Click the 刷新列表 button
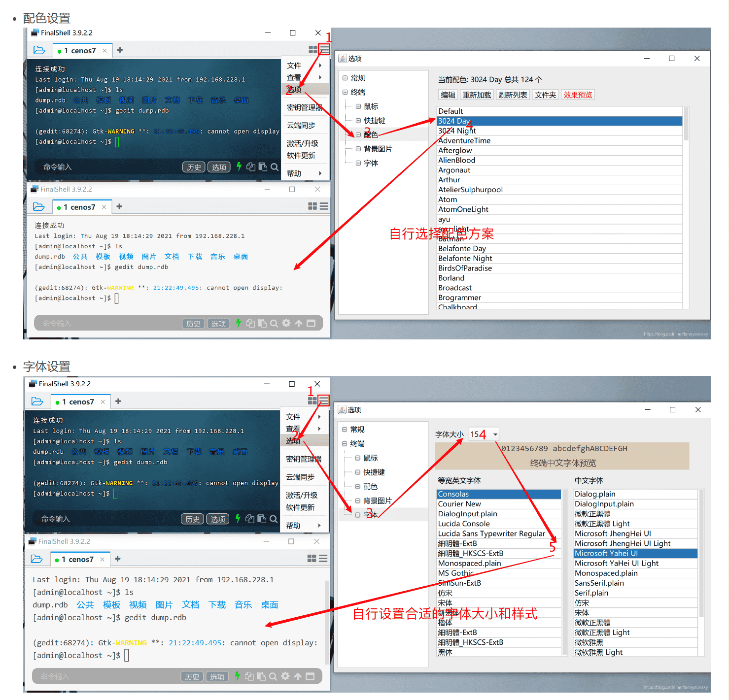729x700 pixels. click(x=513, y=95)
